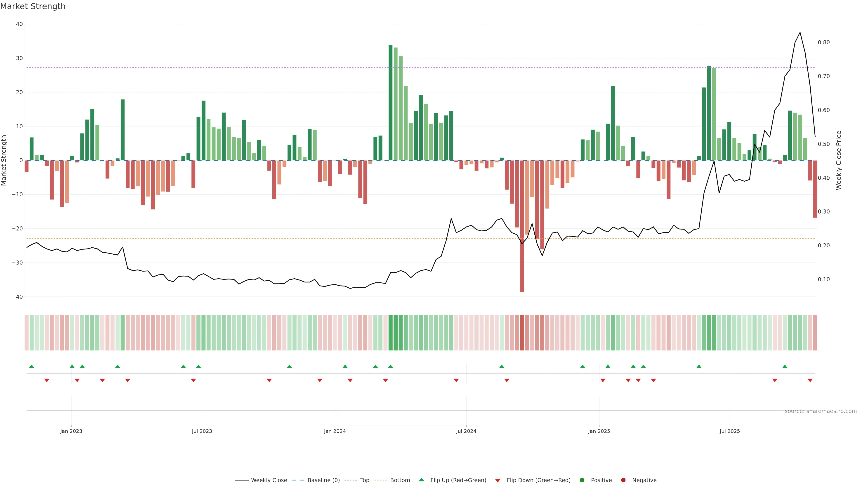
Task: Click the first red flip-down triangle marker
Action: click(x=47, y=380)
